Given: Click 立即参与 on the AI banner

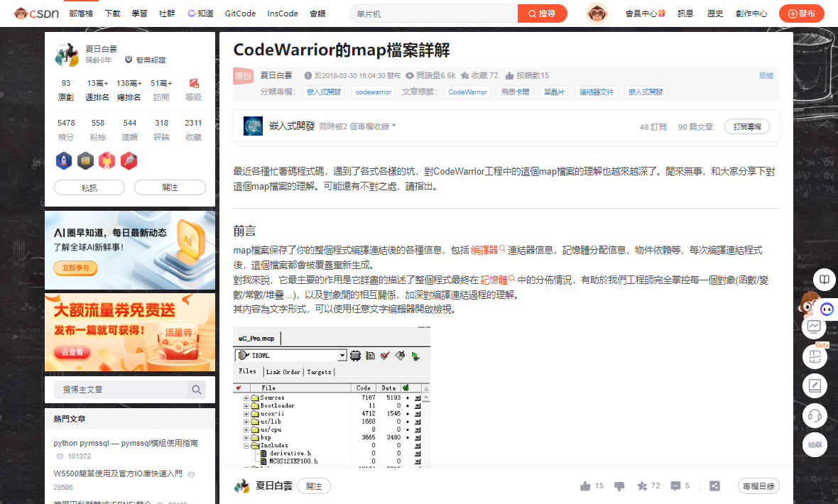Looking at the screenshot, I should click(x=75, y=268).
